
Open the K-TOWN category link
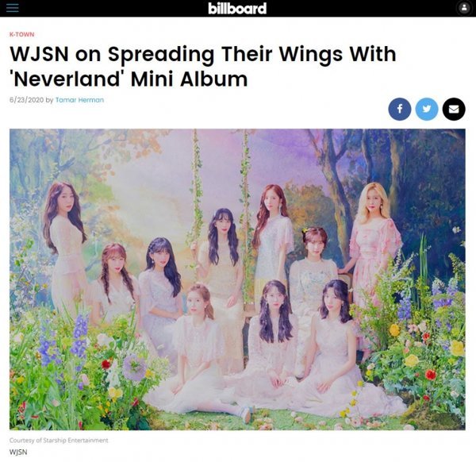(22, 34)
